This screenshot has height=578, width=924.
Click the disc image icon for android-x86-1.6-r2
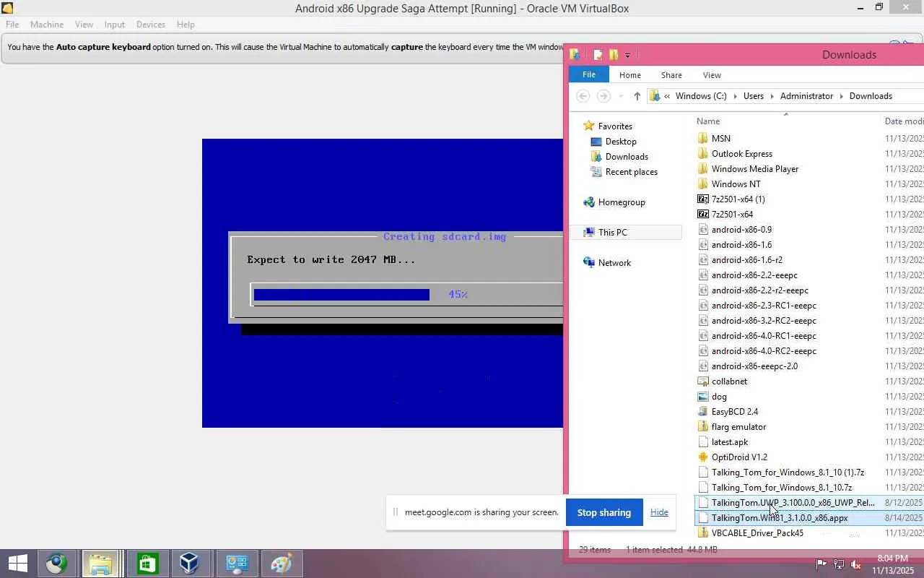(x=703, y=259)
